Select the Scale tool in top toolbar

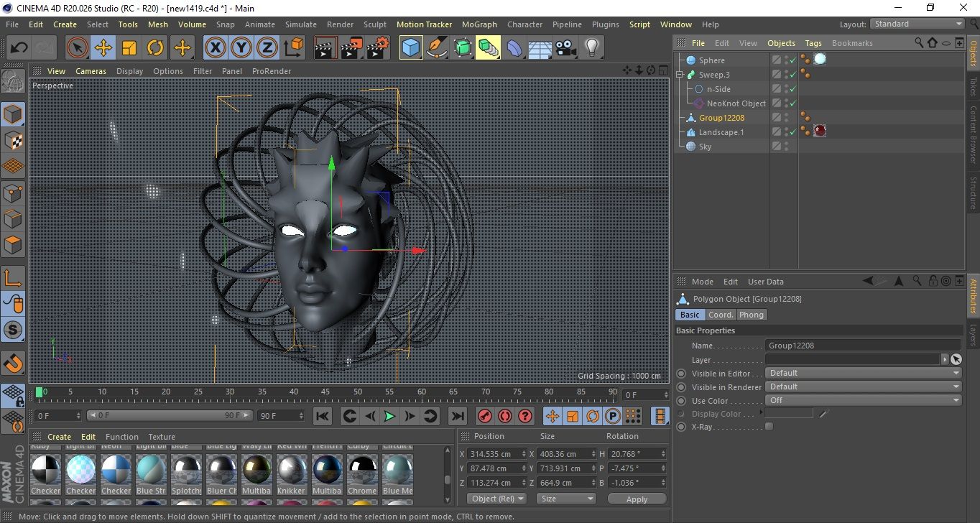129,48
